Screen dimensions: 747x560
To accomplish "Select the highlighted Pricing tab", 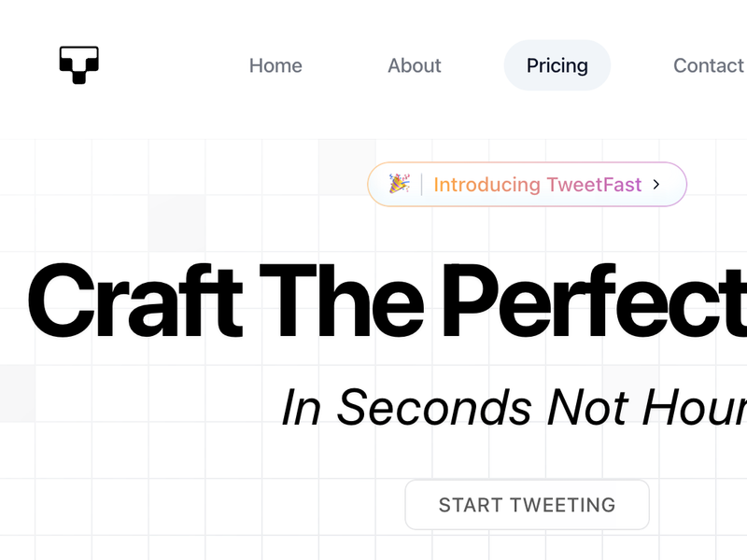I will coord(557,65).
